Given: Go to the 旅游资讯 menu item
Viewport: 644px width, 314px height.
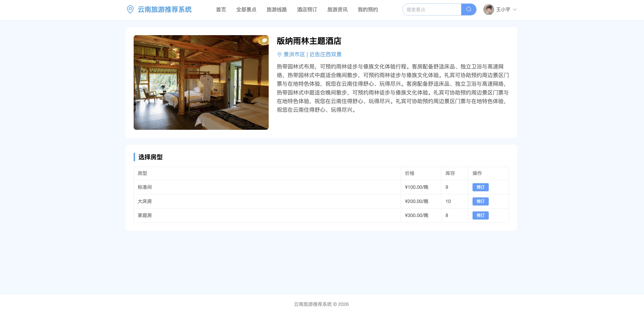Looking at the screenshot, I should 337,9.
